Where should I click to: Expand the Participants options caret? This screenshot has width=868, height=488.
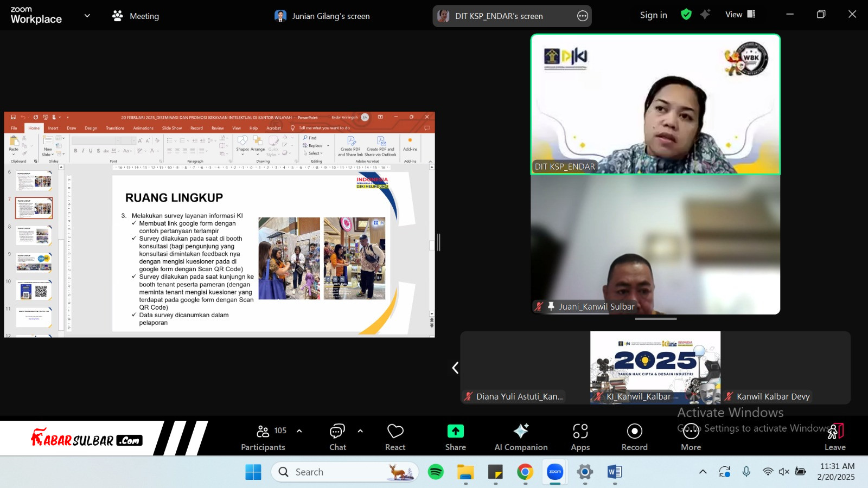(x=299, y=431)
